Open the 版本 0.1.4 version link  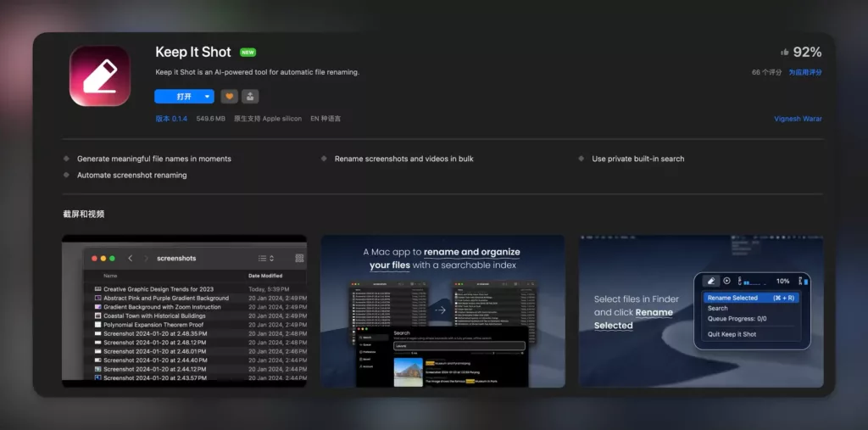pyautogui.click(x=171, y=119)
